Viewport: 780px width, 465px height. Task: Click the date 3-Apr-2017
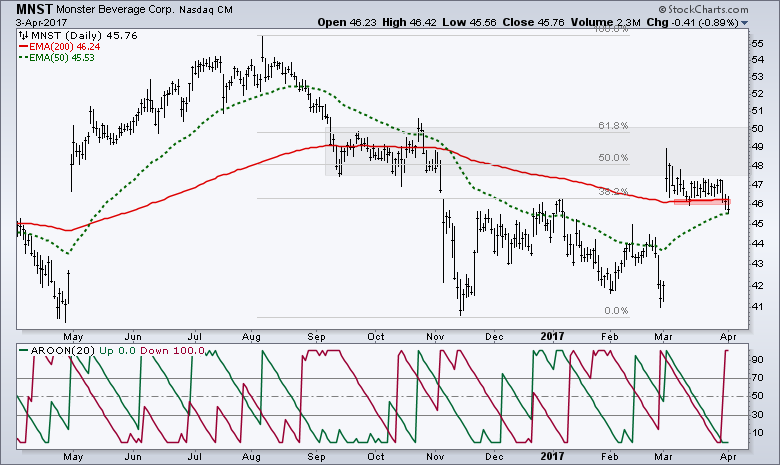pyautogui.click(x=41, y=23)
